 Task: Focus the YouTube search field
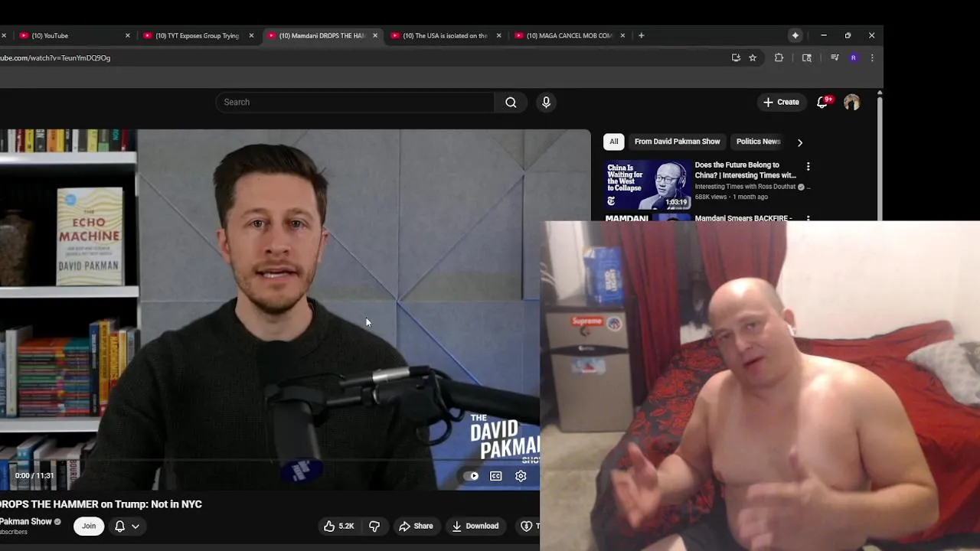[x=355, y=103]
